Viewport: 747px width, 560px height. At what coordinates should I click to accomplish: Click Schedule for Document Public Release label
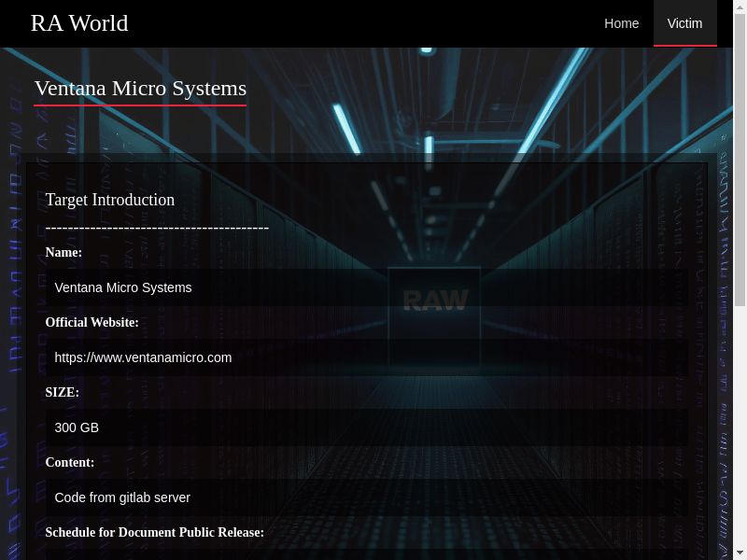(x=155, y=532)
